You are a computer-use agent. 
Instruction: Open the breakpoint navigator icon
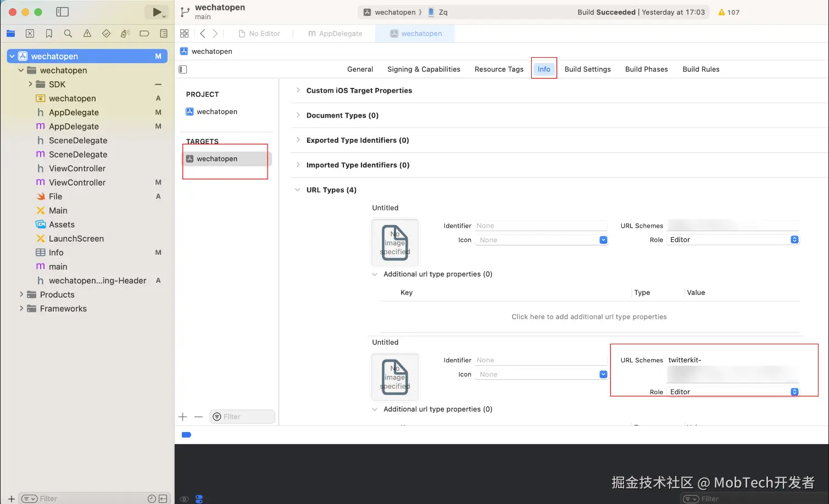(x=144, y=33)
